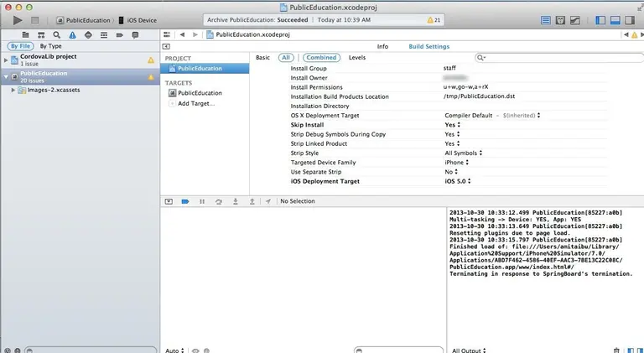Image resolution: width=644 pixels, height=353 pixels.
Task: Open the symbol navigator icon
Action: click(x=41, y=35)
